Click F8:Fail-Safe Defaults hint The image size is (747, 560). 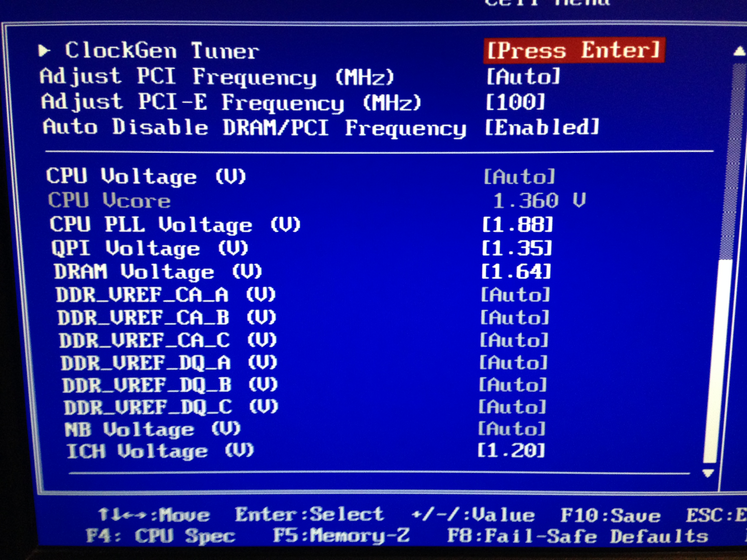pyautogui.click(x=577, y=536)
